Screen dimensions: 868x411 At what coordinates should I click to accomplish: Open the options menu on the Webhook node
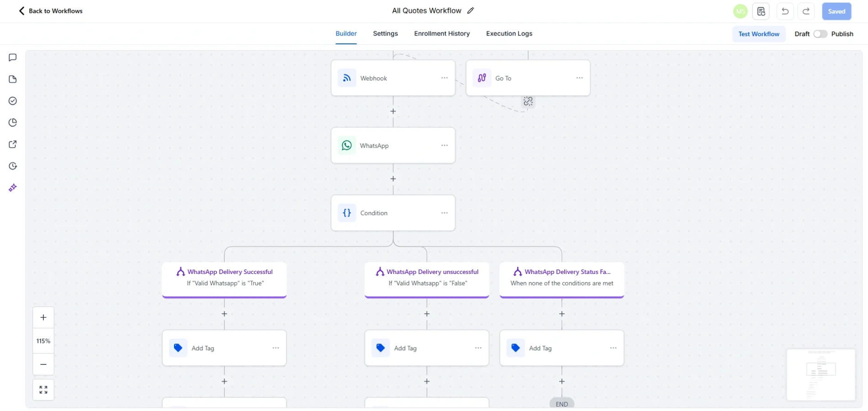coord(444,78)
